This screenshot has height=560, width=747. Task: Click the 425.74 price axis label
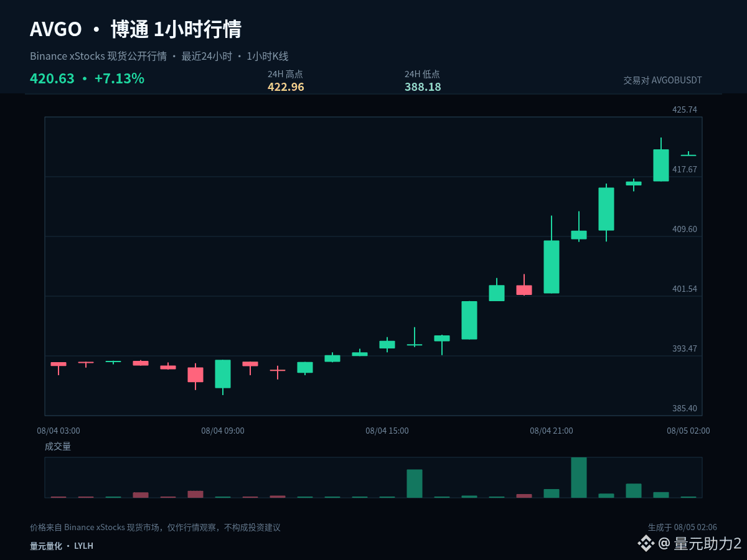[685, 110]
